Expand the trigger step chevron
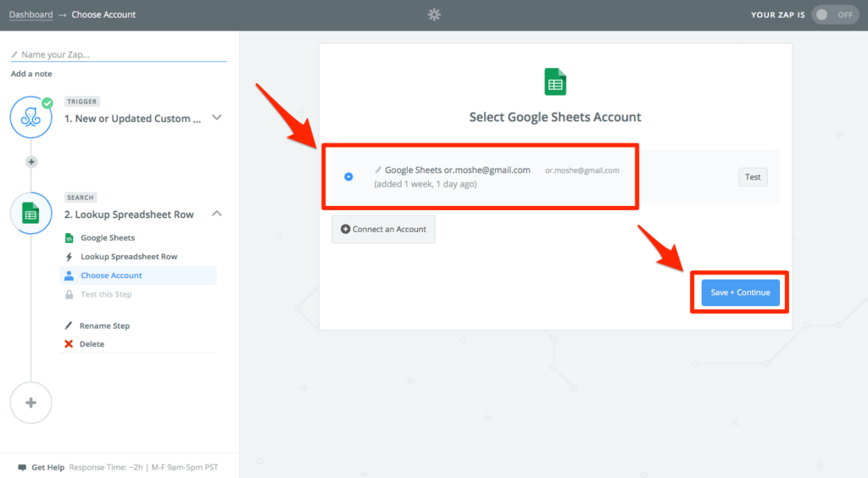Viewport: 868px width, 478px height. pyautogui.click(x=217, y=118)
